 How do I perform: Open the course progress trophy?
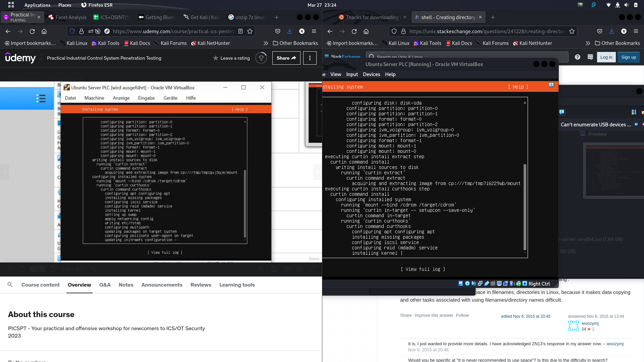pos(261,58)
